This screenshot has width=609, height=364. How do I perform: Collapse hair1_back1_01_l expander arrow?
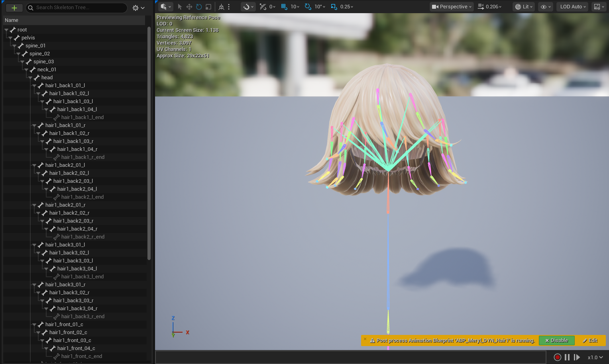click(x=34, y=86)
